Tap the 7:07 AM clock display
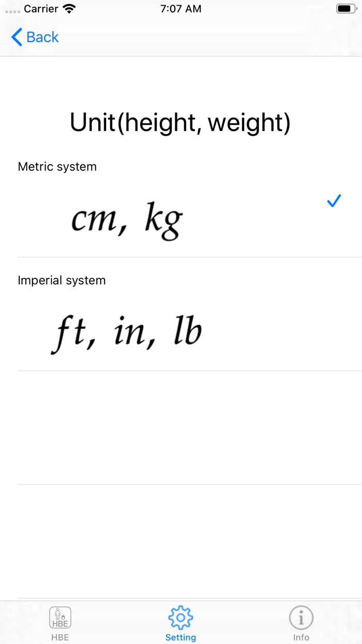The width and height of the screenshot is (362, 644). click(x=180, y=8)
